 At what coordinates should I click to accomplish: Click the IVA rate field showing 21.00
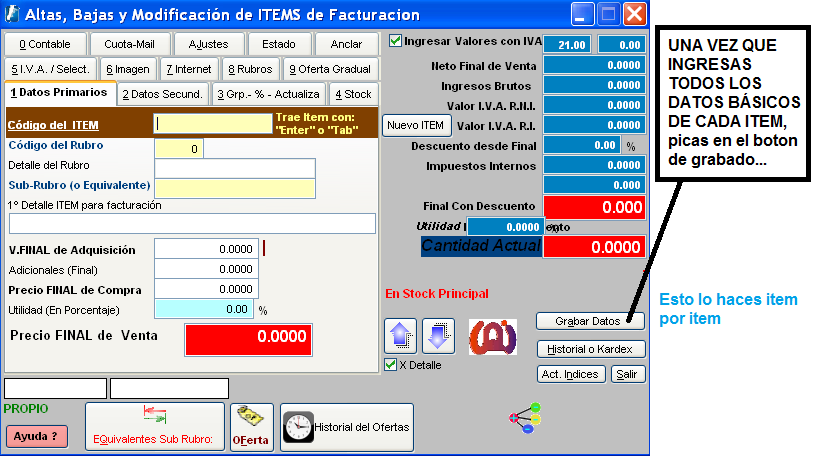pos(568,45)
